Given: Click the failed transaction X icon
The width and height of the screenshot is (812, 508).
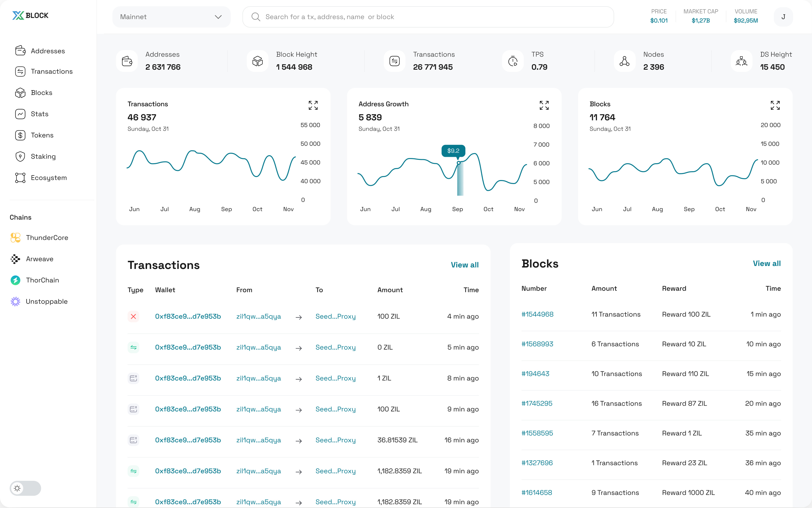Looking at the screenshot, I should pyautogui.click(x=133, y=316).
